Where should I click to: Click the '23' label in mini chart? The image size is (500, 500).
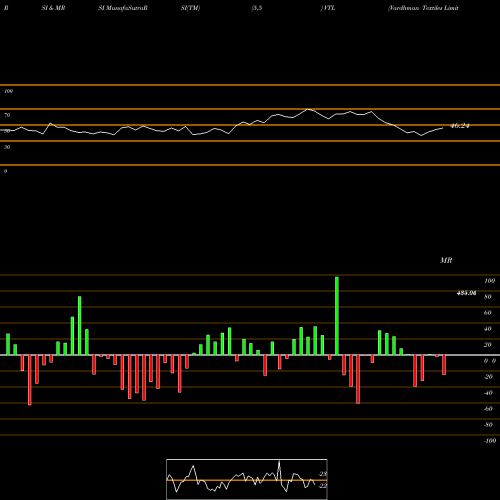click(323, 474)
